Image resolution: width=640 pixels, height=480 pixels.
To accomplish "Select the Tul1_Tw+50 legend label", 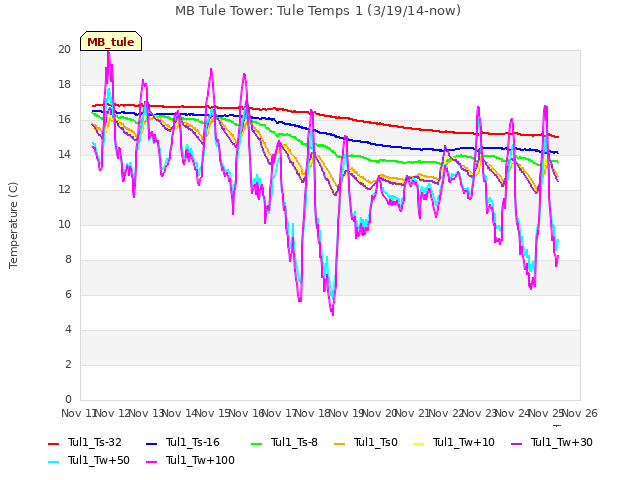I will (x=99, y=460).
